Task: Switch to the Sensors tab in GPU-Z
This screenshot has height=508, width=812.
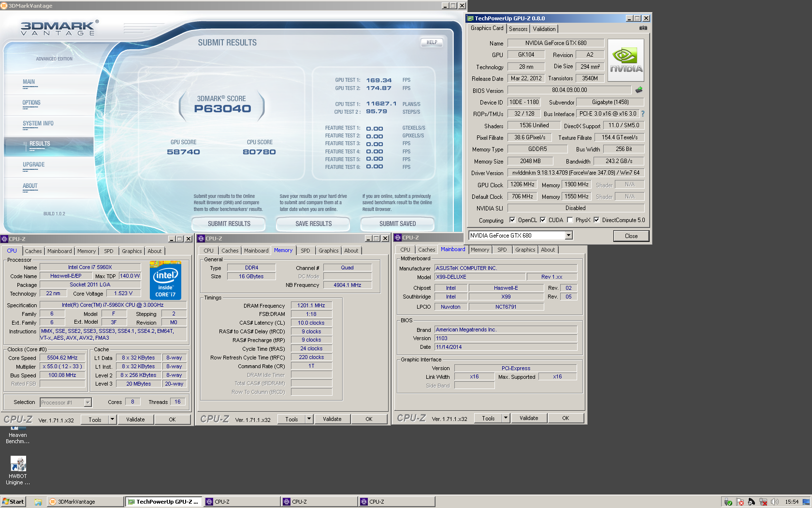Action: [518, 29]
